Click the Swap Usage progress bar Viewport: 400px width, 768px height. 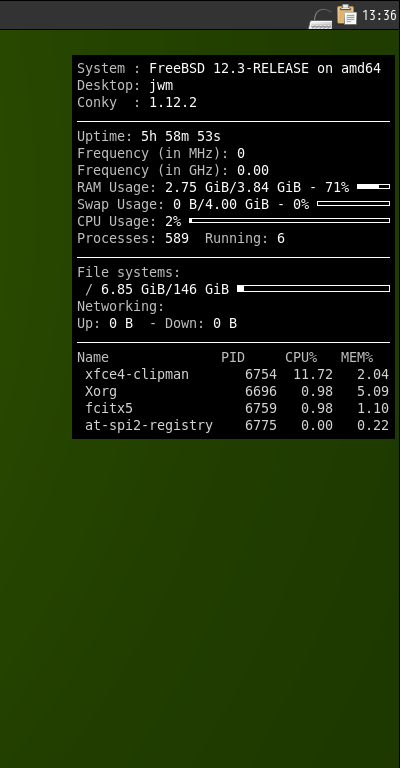pyautogui.click(x=353, y=203)
